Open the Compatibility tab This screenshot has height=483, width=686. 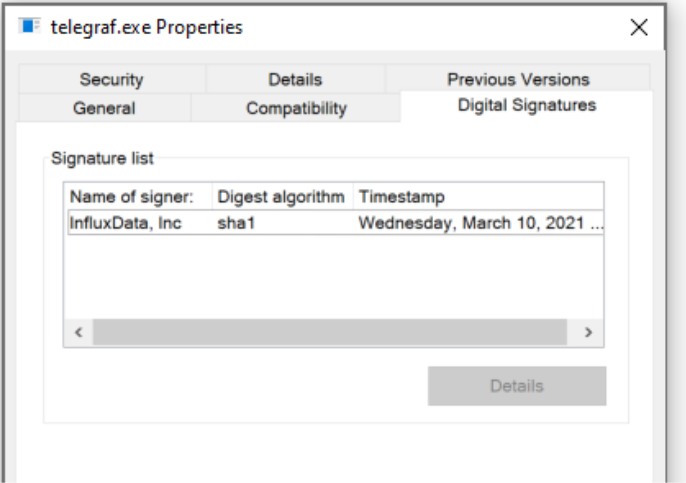pos(296,108)
